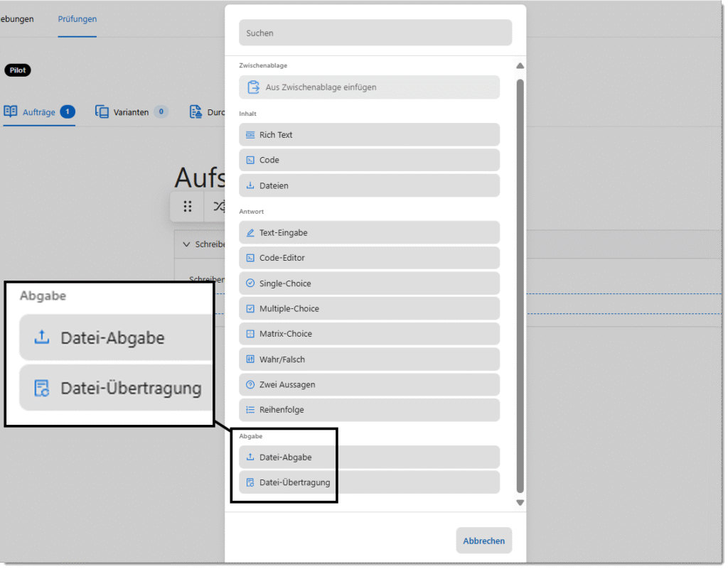Select the Multiple-Choice checkbox icon
This screenshot has width=728, height=569.
pyautogui.click(x=250, y=309)
